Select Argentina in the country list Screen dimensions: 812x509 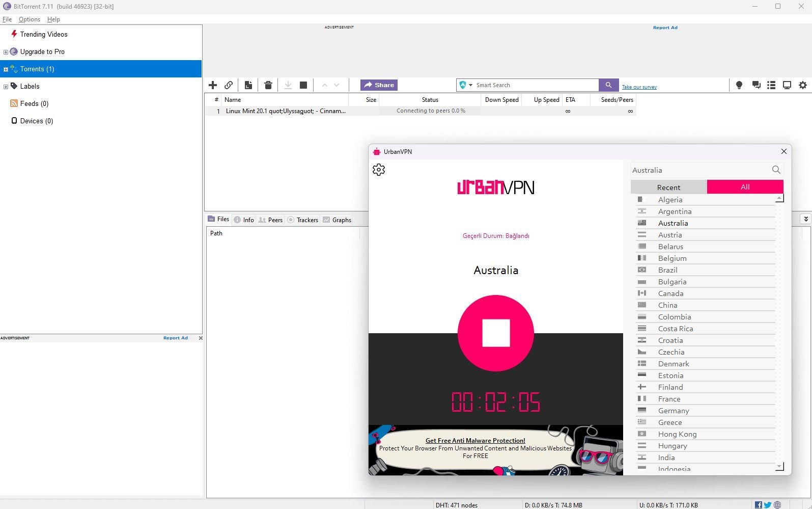click(706, 211)
